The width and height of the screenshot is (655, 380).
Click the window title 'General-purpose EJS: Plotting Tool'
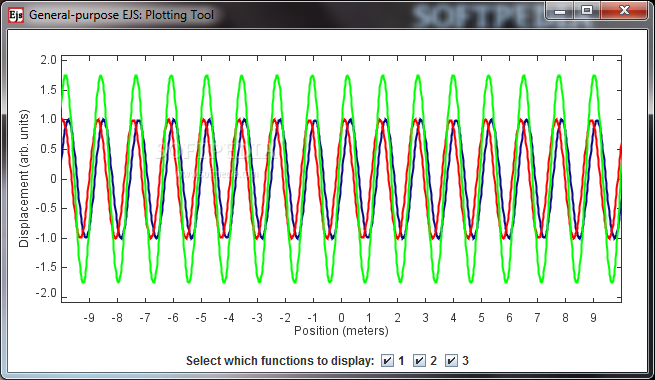tap(121, 15)
